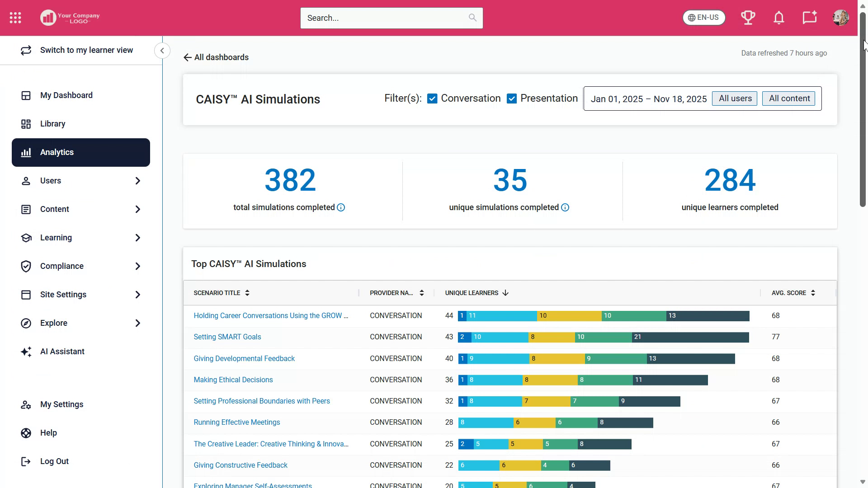Screen dimensions: 868x488
Task: Click the trophy achievements icon
Action: 748,18
